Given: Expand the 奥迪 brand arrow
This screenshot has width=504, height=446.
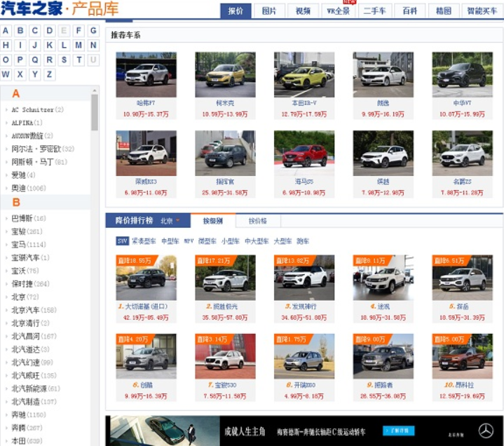Looking at the screenshot, I should (x=6, y=188).
